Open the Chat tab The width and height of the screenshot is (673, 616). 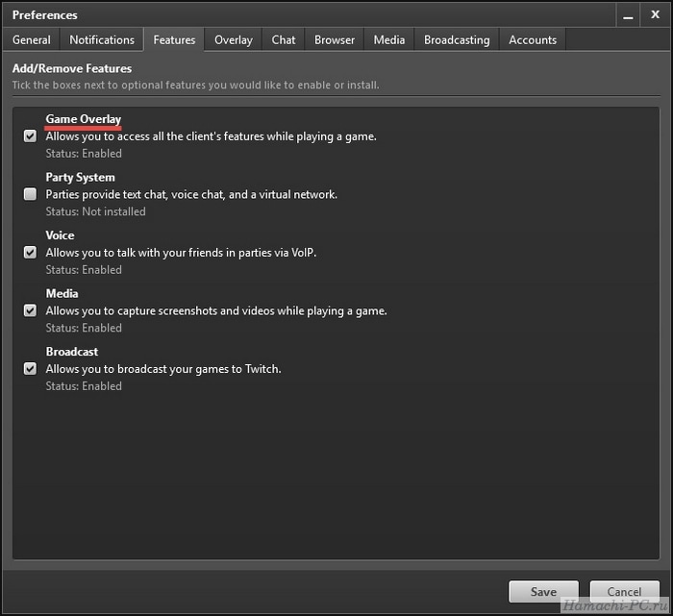tap(284, 40)
